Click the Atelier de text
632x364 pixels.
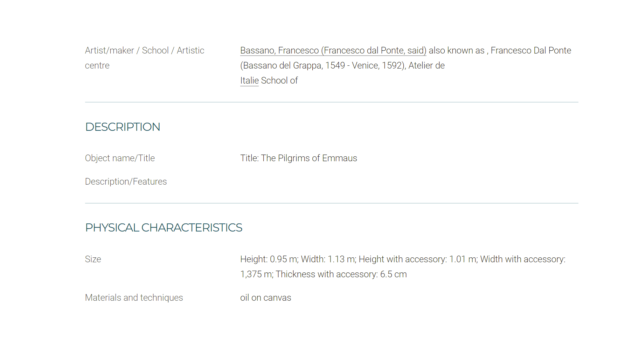[x=426, y=66]
